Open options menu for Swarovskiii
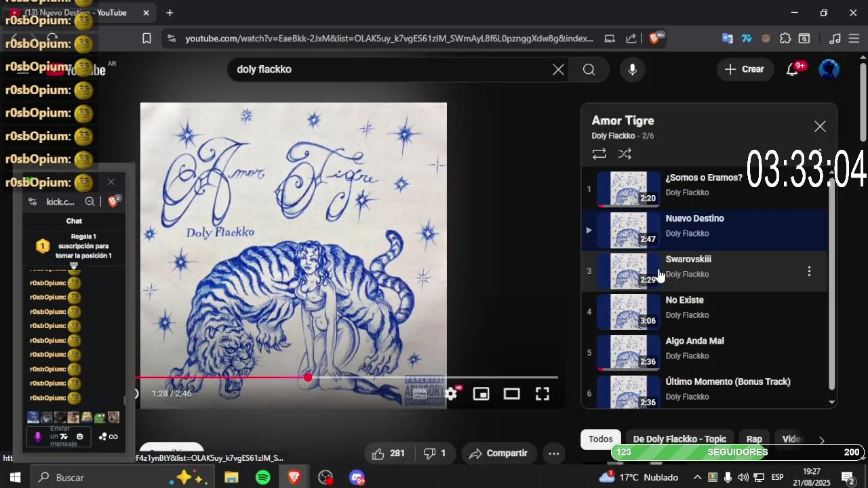The width and height of the screenshot is (868, 488). (x=809, y=271)
